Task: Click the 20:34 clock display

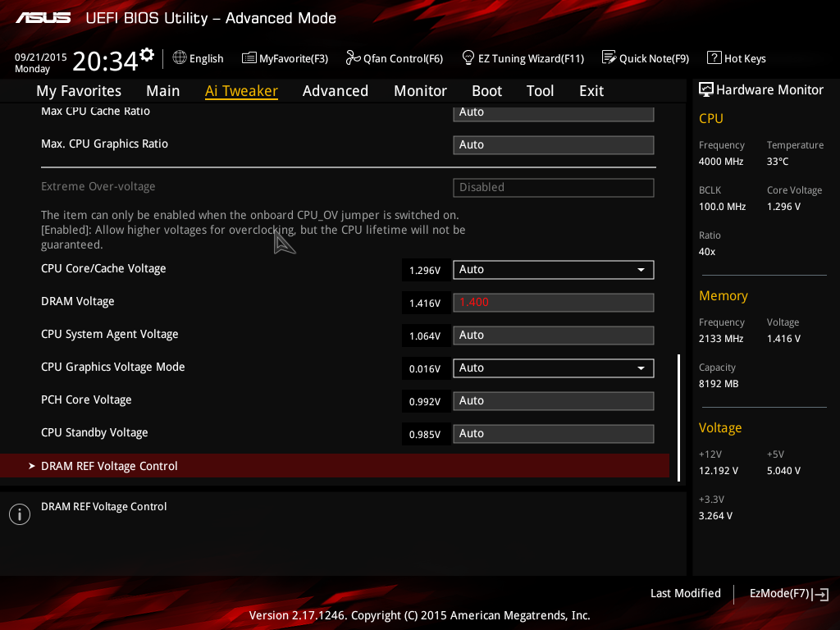Action: click(x=105, y=62)
